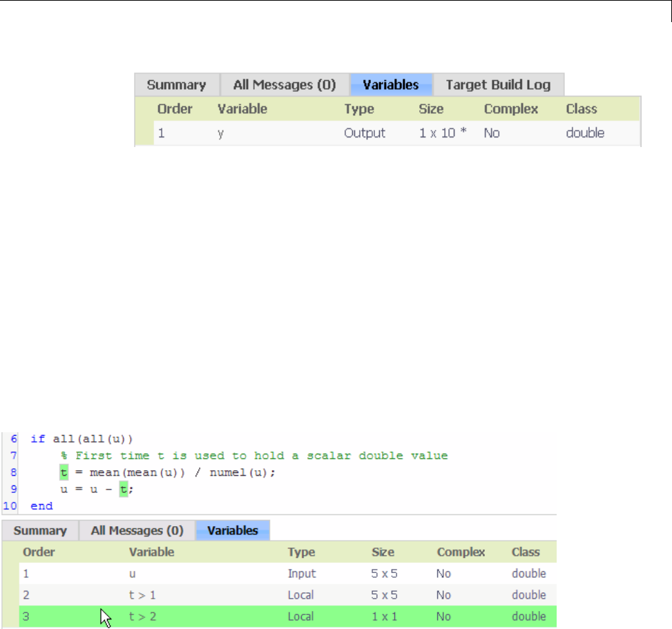Image resolution: width=672 pixels, height=629 pixels.
Task: Sort by Order column in upper table
Action: point(175,109)
